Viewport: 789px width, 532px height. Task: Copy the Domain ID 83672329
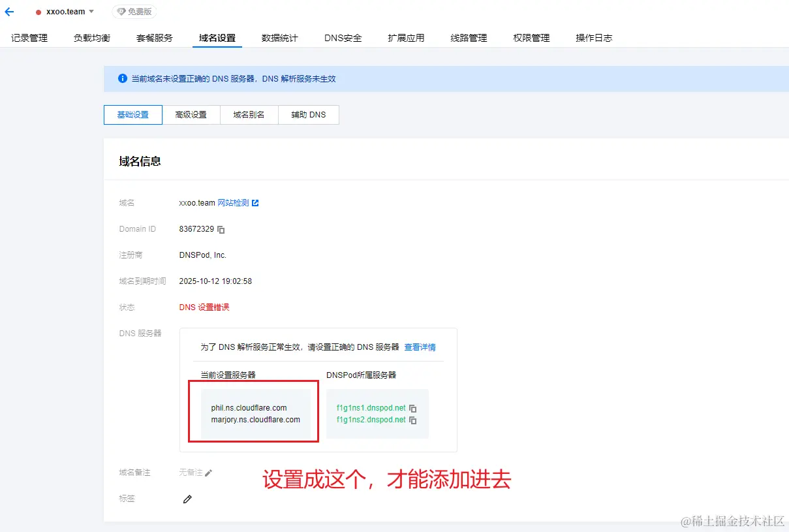point(220,229)
